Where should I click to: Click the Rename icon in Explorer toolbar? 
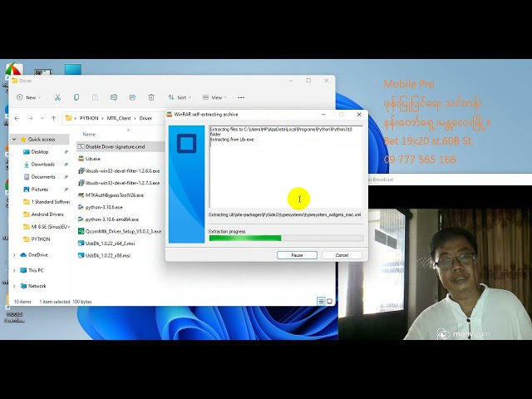pyautogui.click(x=114, y=98)
